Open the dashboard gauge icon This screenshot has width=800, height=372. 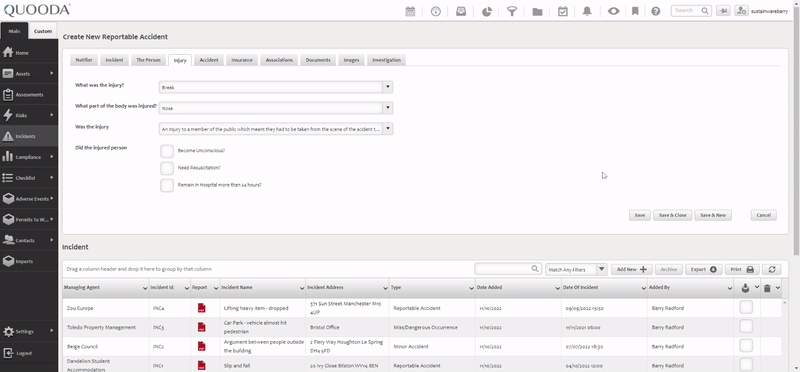coord(436,11)
